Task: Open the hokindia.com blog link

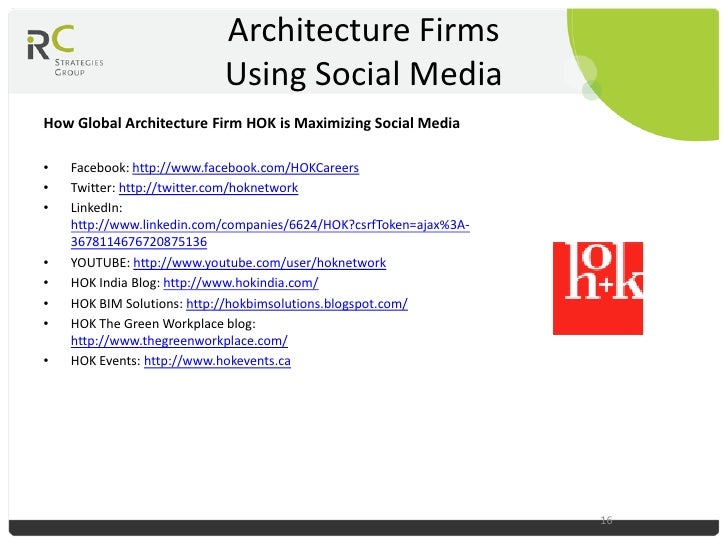Action: [x=241, y=283]
